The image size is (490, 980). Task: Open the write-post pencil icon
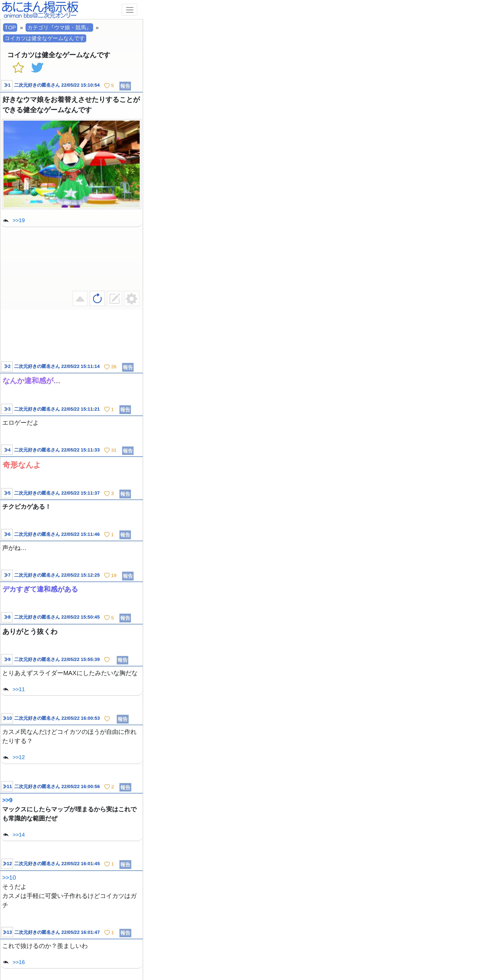tap(114, 299)
